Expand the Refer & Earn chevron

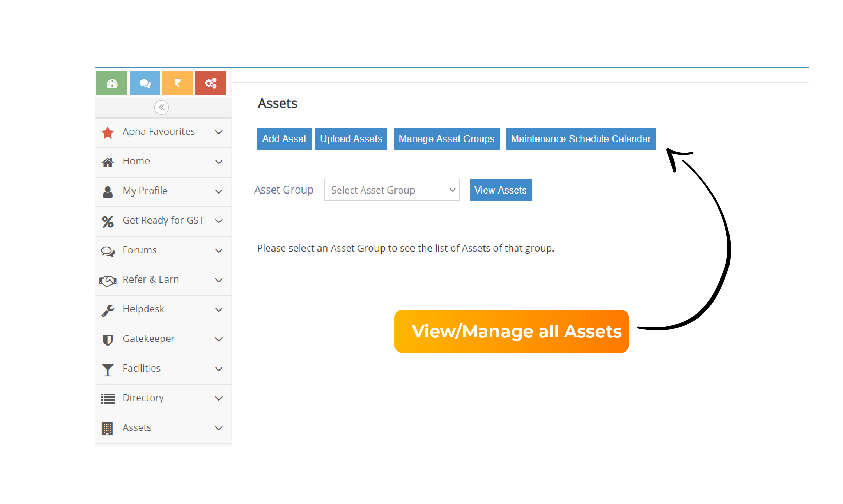[x=219, y=280]
